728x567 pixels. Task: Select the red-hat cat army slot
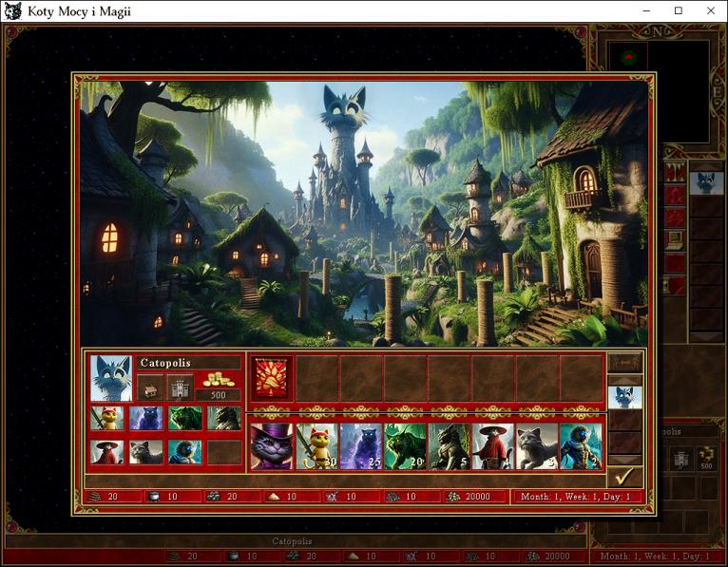[x=493, y=446]
